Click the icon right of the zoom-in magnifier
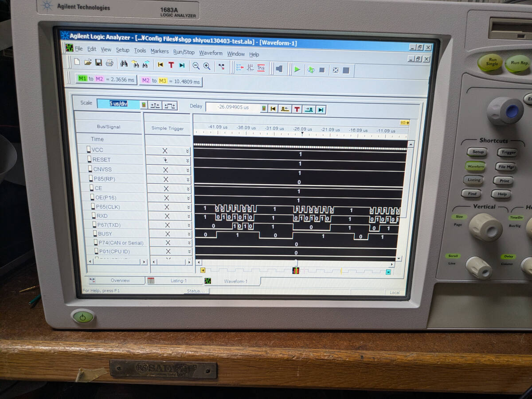 222,67
